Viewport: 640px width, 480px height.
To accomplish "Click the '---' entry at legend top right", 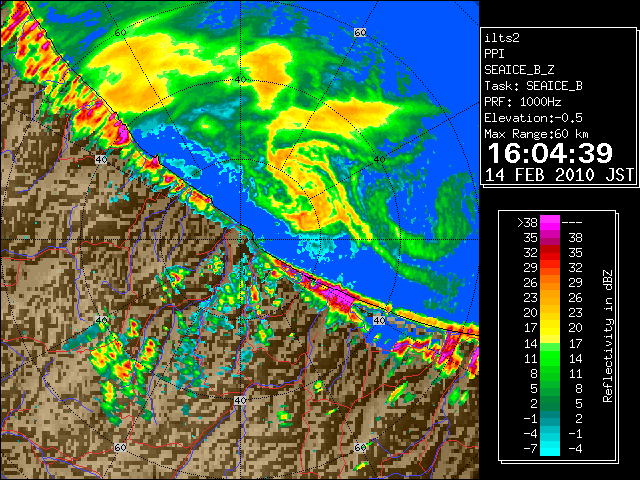I will click(x=572, y=223).
